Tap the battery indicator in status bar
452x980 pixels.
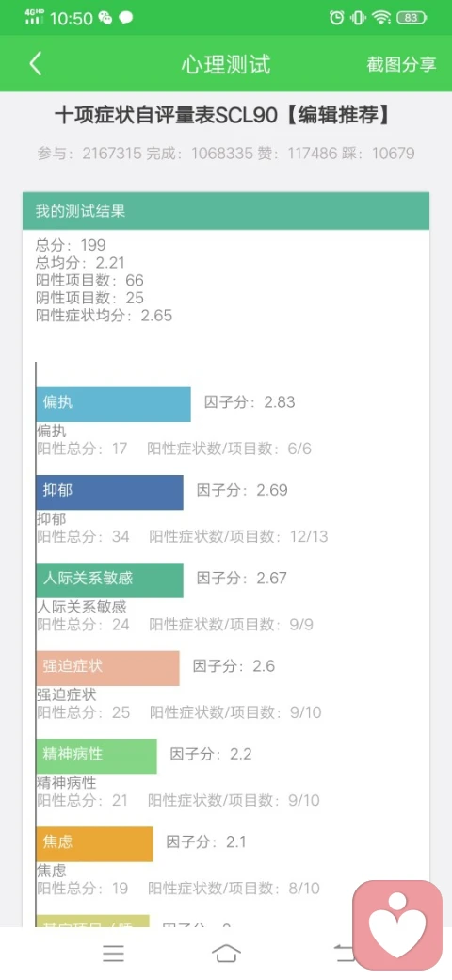click(x=412, y=18)
